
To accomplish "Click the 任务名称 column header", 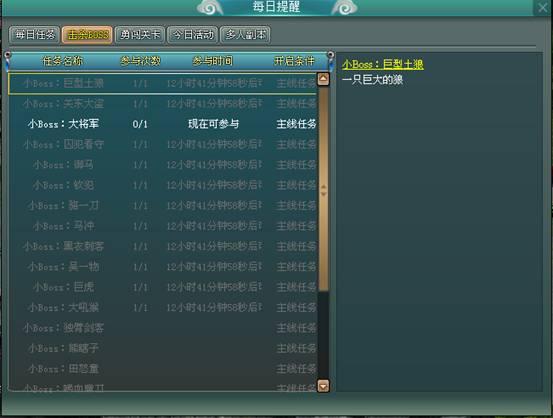I will (x=62, y=61).
